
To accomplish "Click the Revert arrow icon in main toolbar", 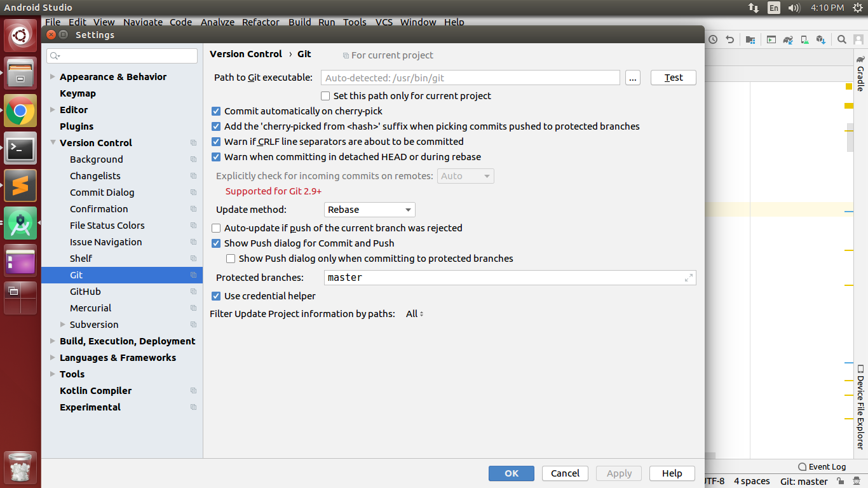I will pyautogui.click(x=730, y=39).
